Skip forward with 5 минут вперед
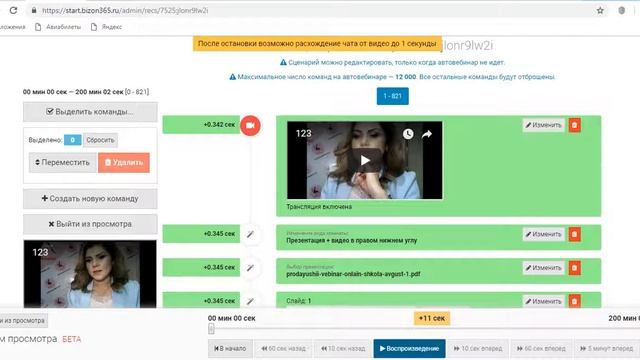The height and width of the screenshot is (360, 640). pyautogui.click(x=607, y=349)
